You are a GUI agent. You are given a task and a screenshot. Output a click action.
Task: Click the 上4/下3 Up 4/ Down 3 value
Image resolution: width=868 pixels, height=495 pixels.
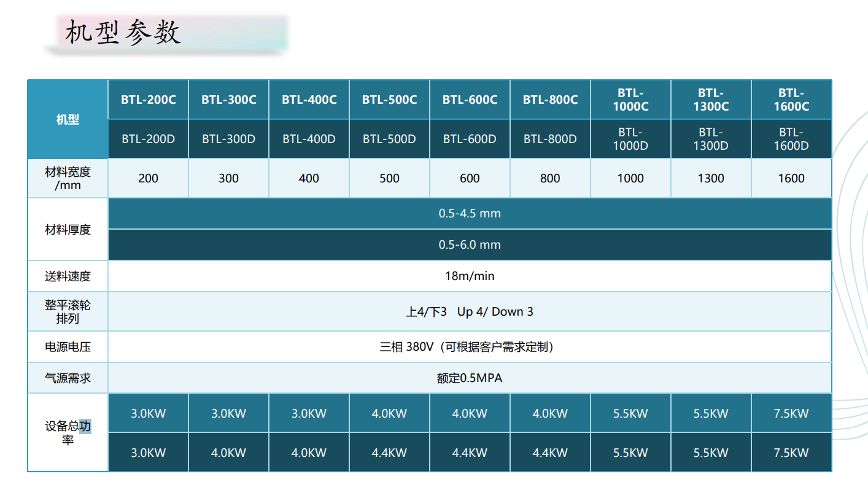470,311
